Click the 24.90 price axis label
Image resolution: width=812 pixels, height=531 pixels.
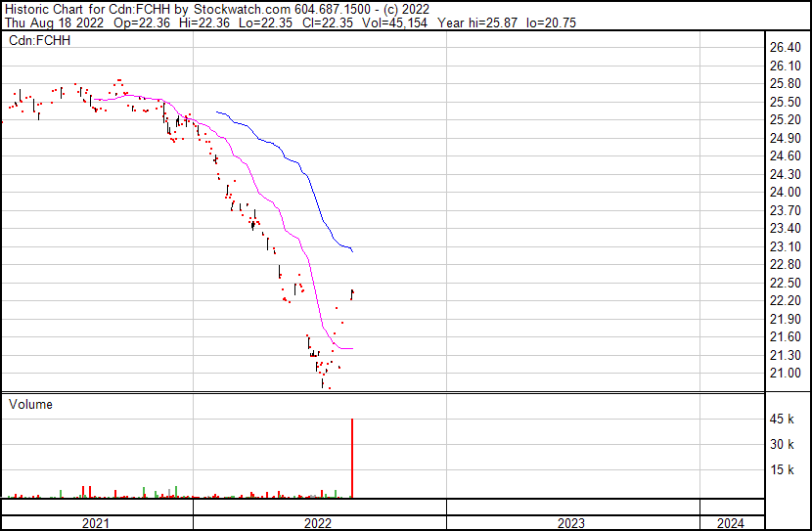(x=787, y=138)
